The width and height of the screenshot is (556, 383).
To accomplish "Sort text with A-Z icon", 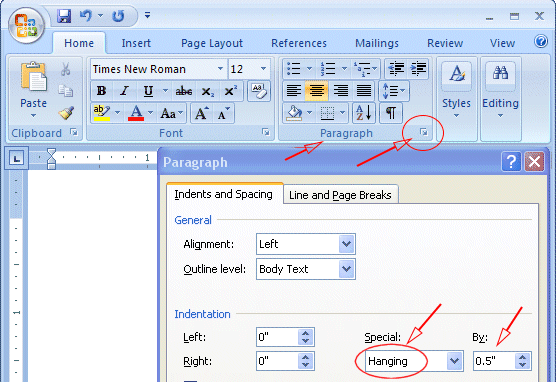I will (x=364, y=113).
